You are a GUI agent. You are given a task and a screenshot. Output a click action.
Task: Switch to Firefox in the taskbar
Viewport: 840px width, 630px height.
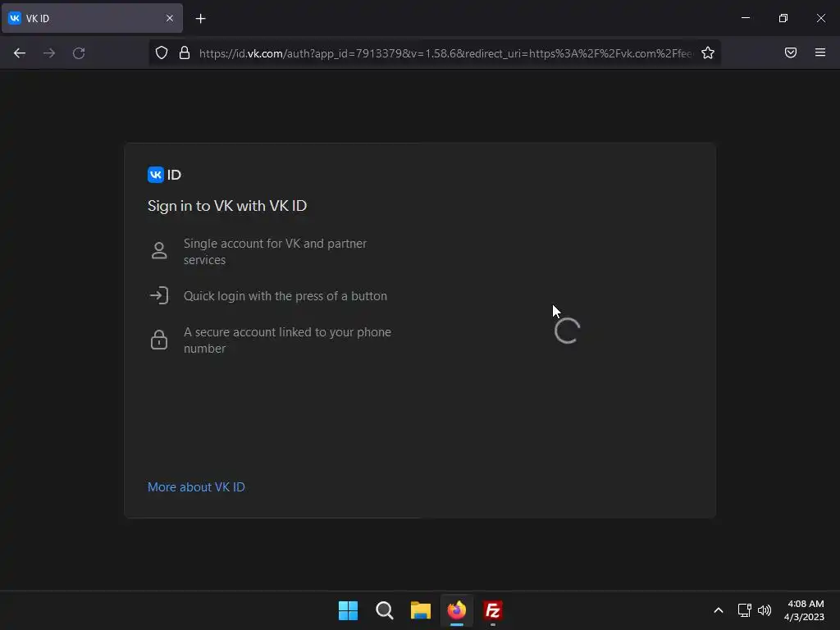pos(456,610)
